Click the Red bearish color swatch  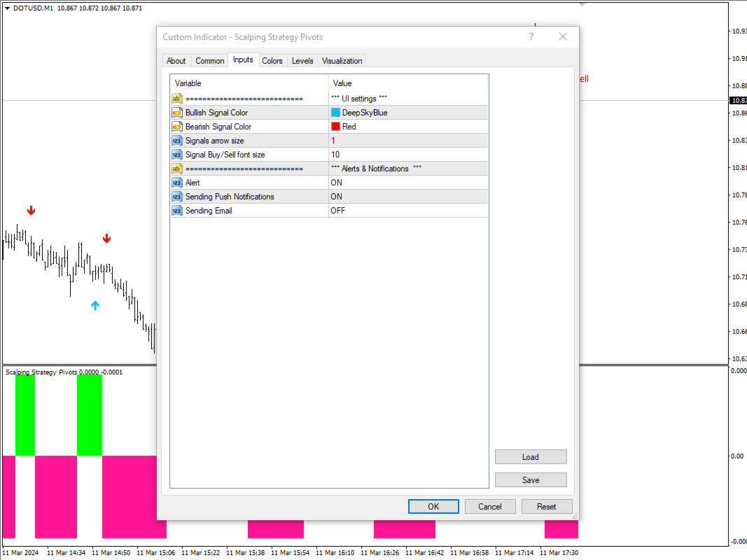click(335, 127)
